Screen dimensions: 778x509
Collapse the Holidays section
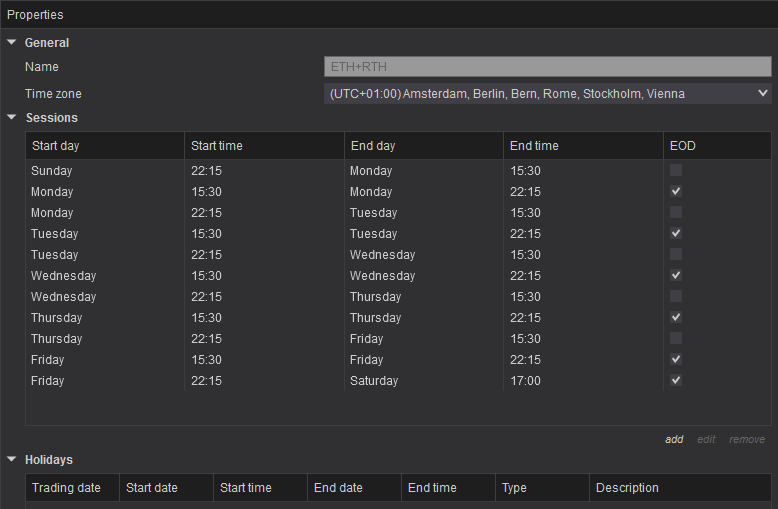[12, 459]
